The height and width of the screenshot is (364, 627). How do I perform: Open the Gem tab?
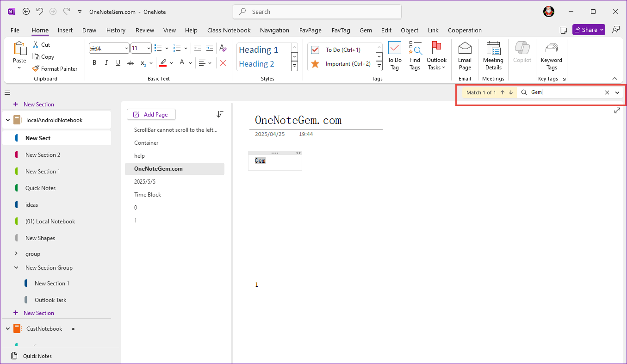click(366, 30)
